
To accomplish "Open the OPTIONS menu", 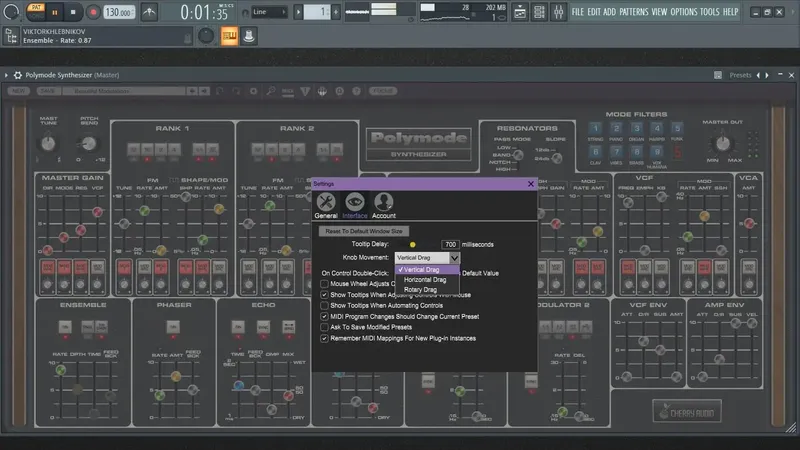I will click(x=683, y=12).
